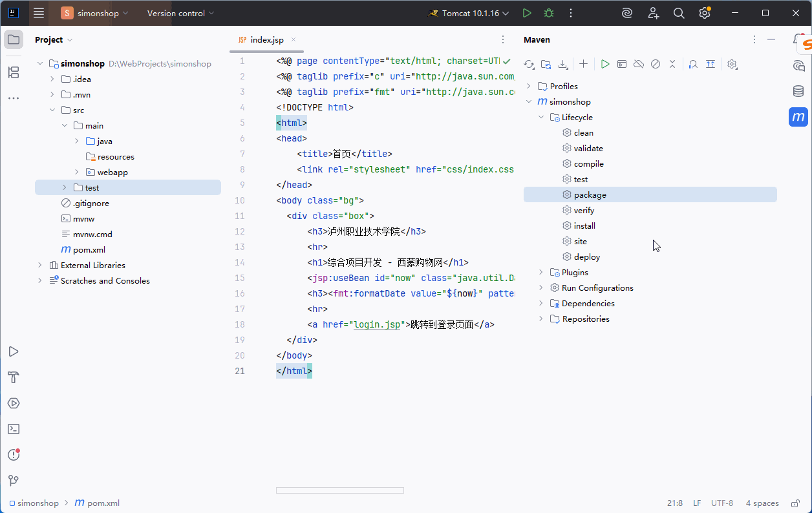The image size is (812, 513).
Task: Select the install lifecycle goal
Action: [x=584, y=225]
